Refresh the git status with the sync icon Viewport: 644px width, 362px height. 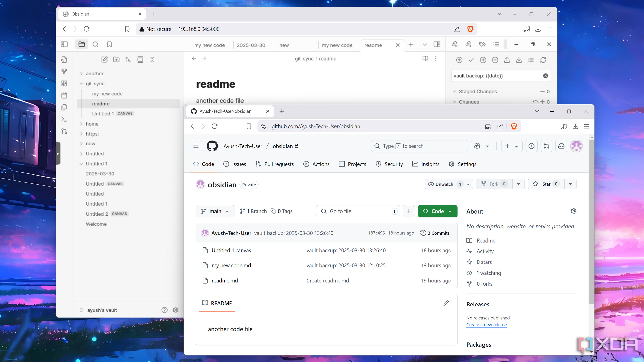[x=543, y=60]
